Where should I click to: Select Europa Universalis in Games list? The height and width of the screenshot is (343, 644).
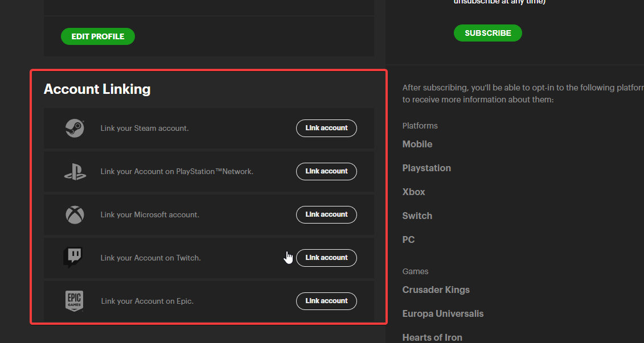tap(443, 314)
